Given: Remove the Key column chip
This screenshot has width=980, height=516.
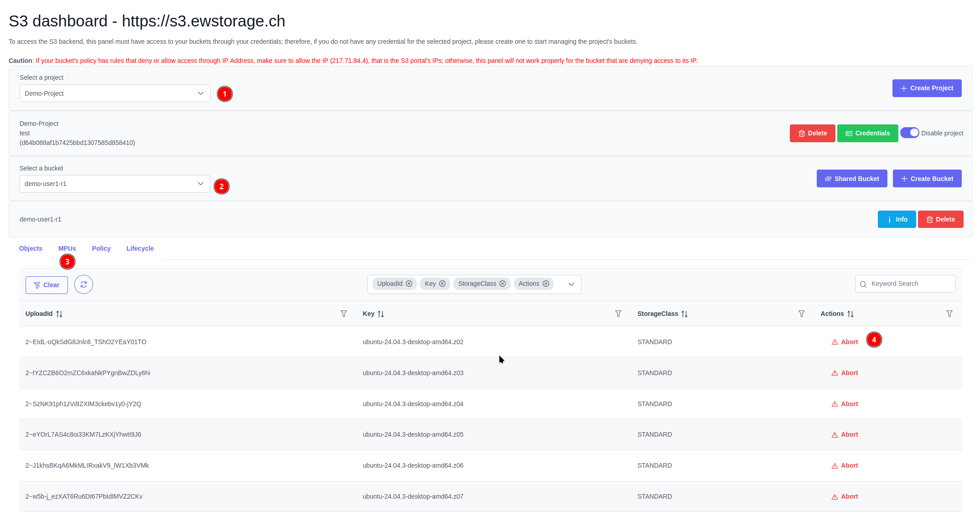Looking at the screenshot, I should (442, 284).
